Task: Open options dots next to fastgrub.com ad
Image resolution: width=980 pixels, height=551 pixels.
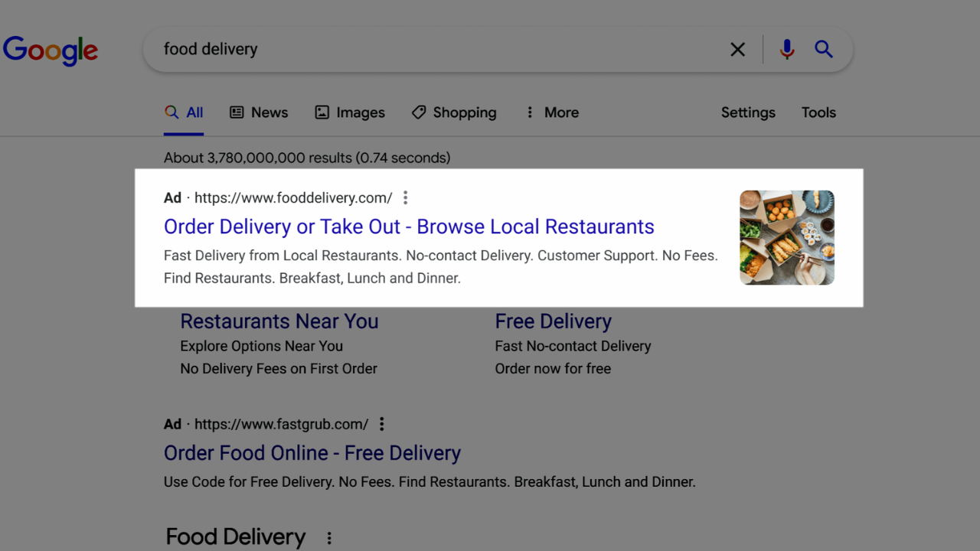Action: click(x=381, y=424)
